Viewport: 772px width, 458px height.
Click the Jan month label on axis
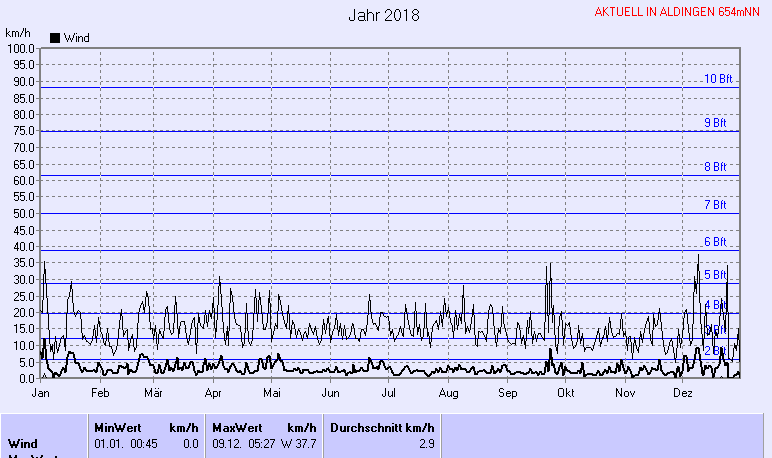(x=41, y=395)
